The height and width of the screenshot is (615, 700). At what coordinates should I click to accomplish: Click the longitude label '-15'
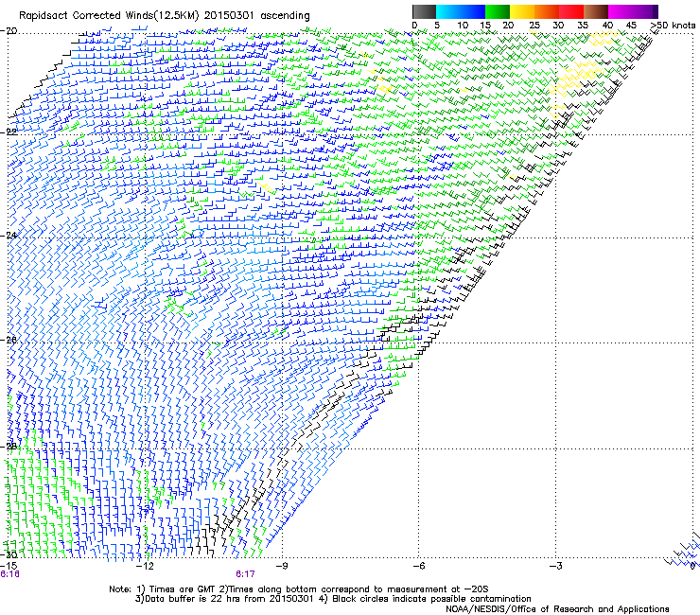click(9, 566)
